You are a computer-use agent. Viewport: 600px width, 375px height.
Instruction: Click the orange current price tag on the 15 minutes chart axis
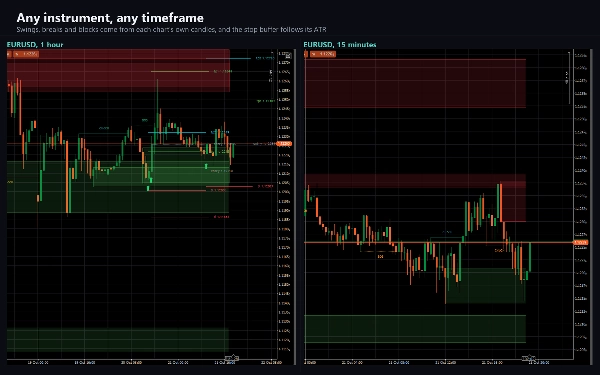click(581, 243)
